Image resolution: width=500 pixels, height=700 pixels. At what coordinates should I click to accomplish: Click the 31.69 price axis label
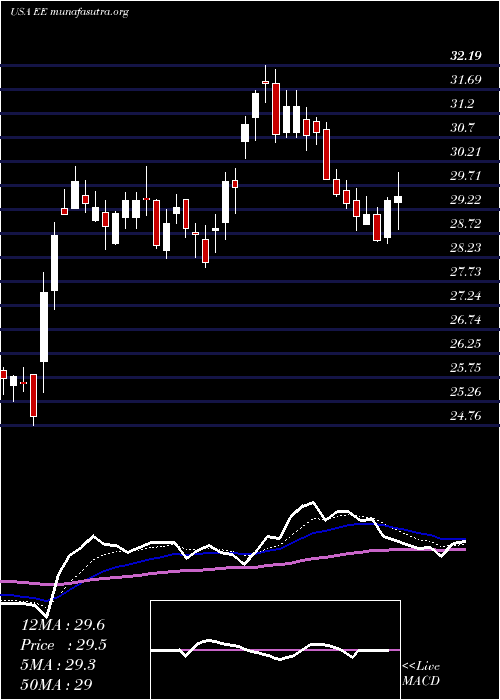(x=466, y=80)
